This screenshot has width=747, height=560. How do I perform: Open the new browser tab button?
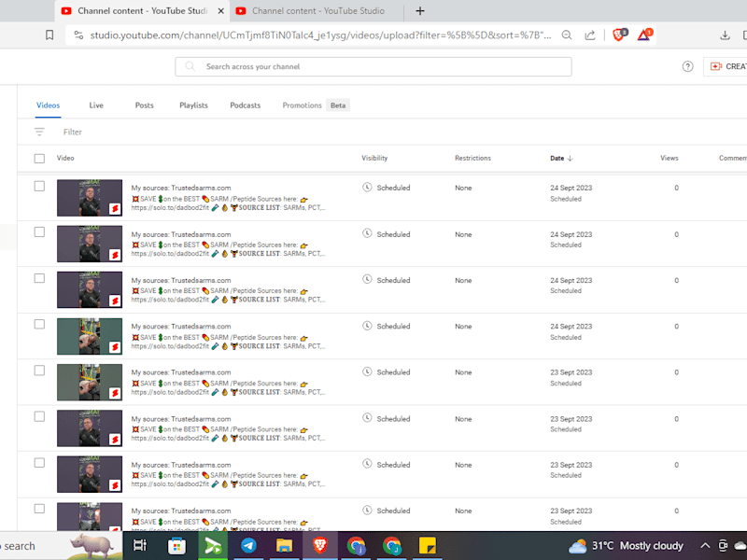[419, 11]
